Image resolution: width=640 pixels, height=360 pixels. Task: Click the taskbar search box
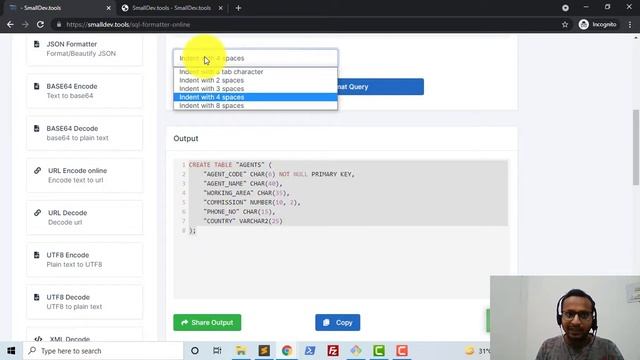(103, 351)
